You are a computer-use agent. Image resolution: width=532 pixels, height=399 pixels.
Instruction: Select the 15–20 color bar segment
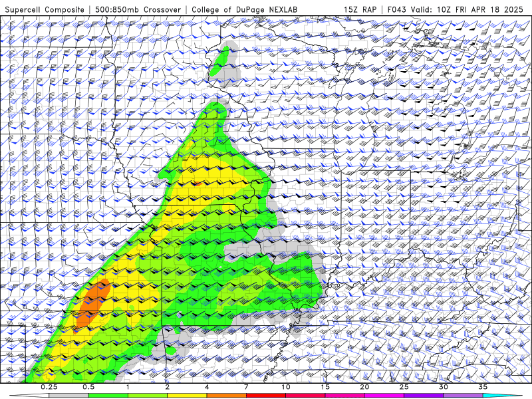pyautogui.click(x=344, y=396)
